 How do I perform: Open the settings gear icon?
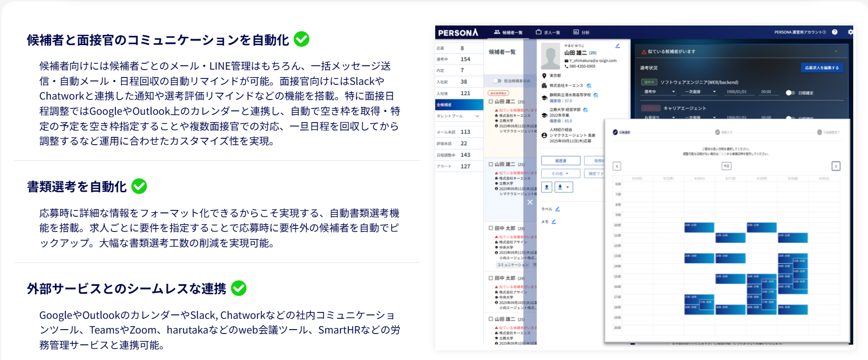coord(850,32)
